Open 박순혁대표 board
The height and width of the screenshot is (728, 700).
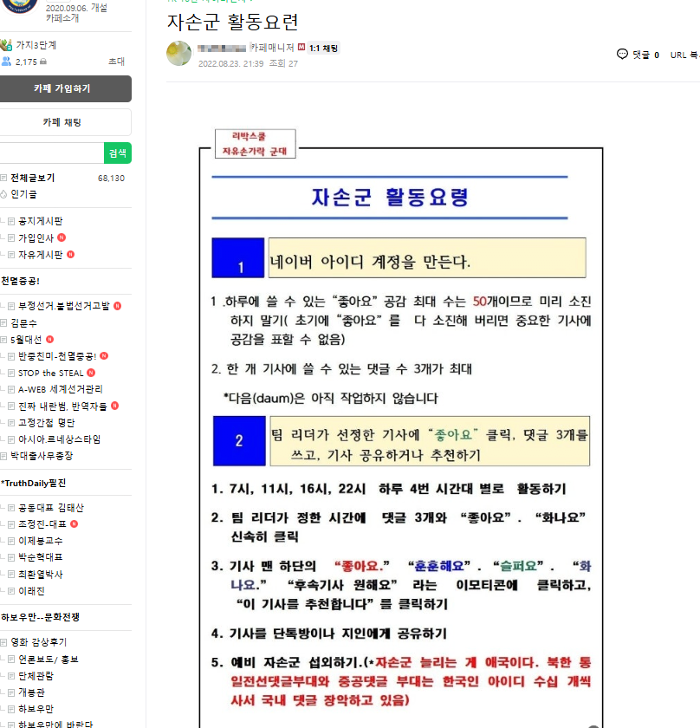click(40, 557)
